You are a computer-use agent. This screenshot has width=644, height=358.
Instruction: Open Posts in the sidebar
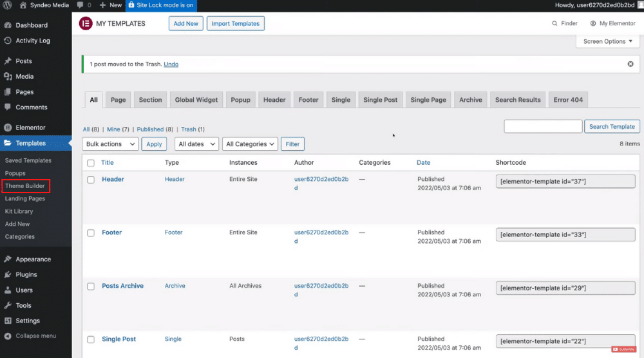pos(24,61)
